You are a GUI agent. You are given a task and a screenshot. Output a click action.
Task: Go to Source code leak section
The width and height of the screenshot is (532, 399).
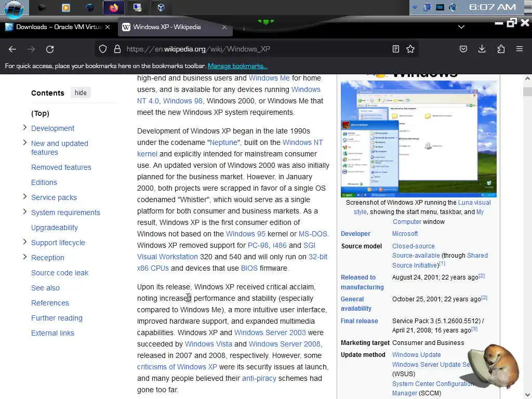(x=60, y=273)
